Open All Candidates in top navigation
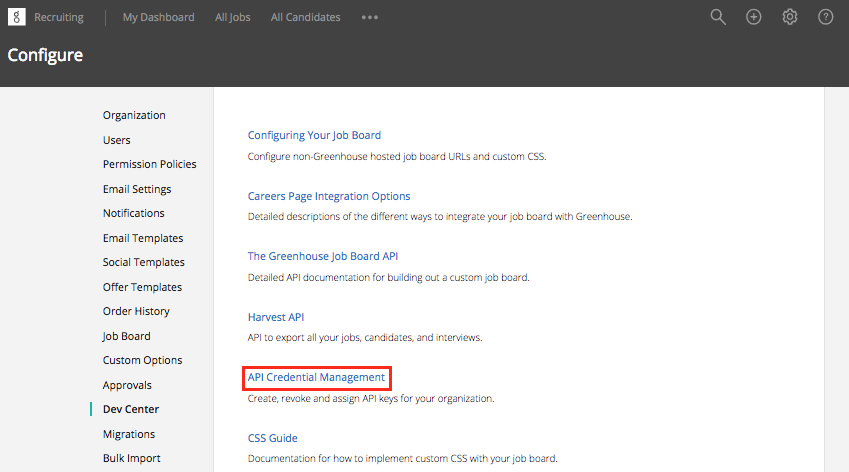 click(305, 17)
